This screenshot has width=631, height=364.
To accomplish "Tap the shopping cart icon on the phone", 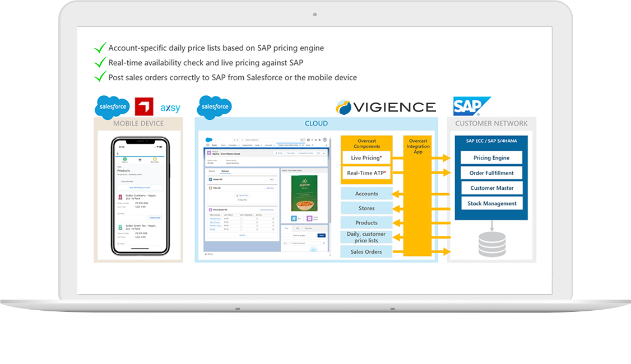I will 140,160.
